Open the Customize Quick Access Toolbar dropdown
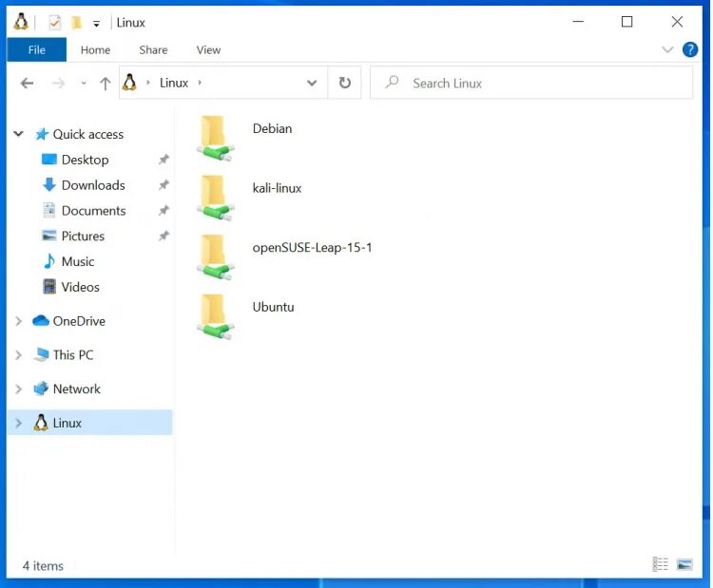 coord(96,24)
